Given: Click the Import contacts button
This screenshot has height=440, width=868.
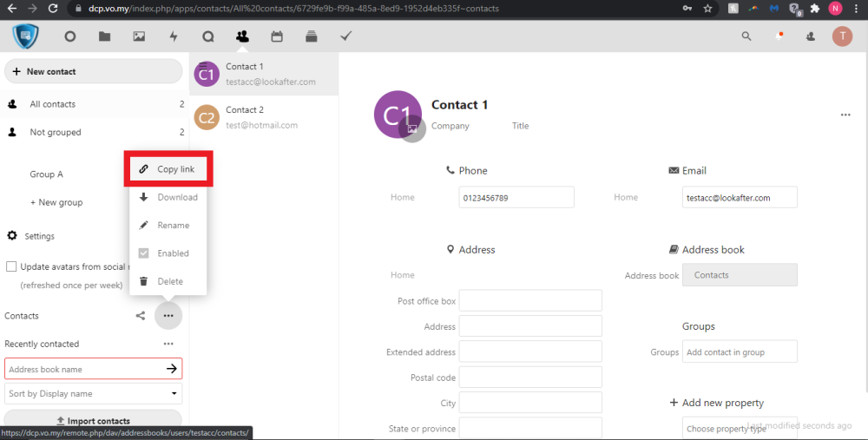Looking at the screenshot, I should coord(93,421).
